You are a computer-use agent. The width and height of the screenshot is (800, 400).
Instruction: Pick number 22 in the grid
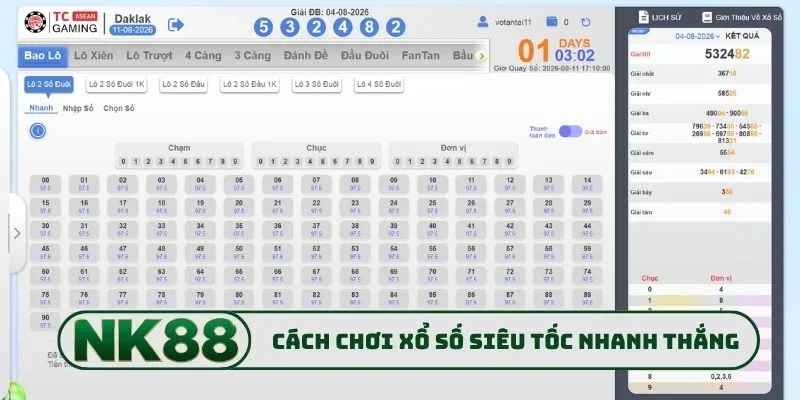click(x=316, y=207)
